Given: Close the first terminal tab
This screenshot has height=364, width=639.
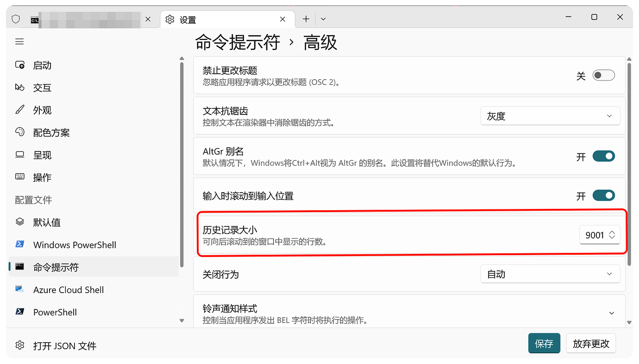Looking at the screenshot, I should point(148,19).
